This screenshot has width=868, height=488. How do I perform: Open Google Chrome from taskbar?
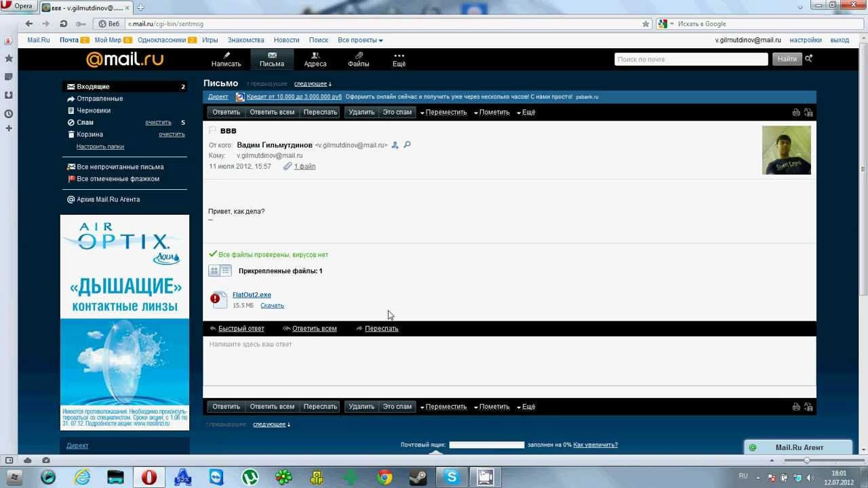(x=384, y=478)
